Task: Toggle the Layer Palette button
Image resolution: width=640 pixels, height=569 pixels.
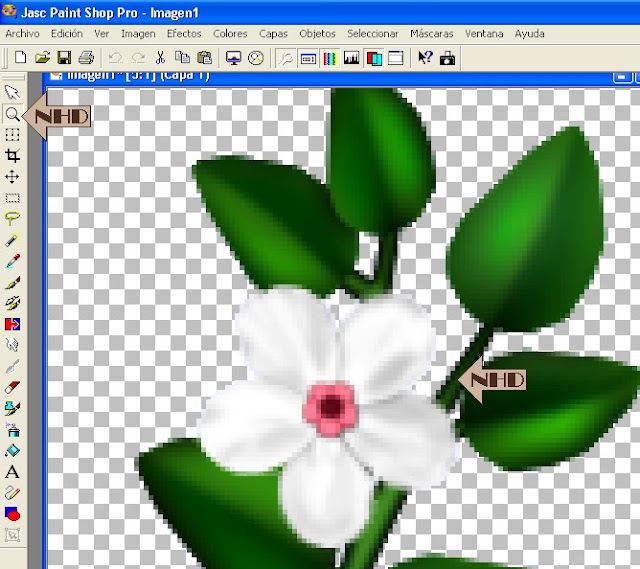Action: click(373, 58)
